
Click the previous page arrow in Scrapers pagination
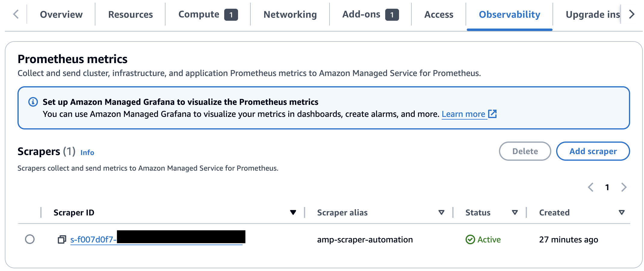click(x=591, y=187)
